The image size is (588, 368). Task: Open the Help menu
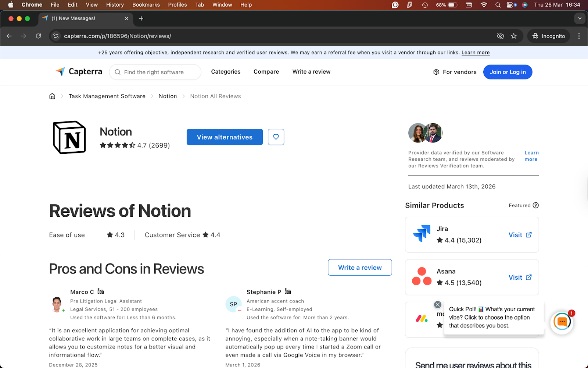coord(246,5)
